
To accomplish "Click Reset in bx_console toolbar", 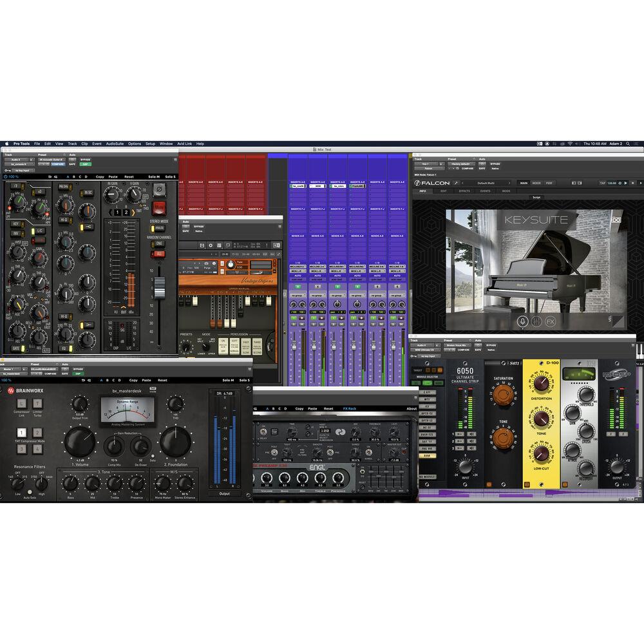I will [129, 176].
